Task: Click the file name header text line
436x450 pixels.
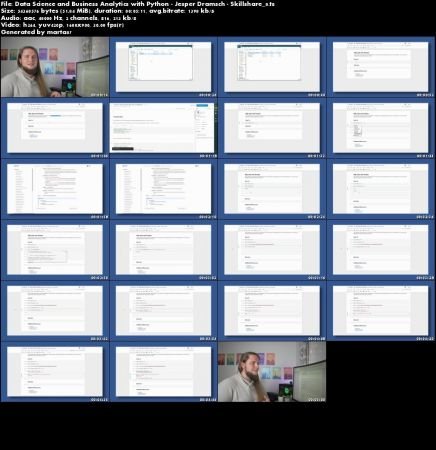Action: click(138, 4)
